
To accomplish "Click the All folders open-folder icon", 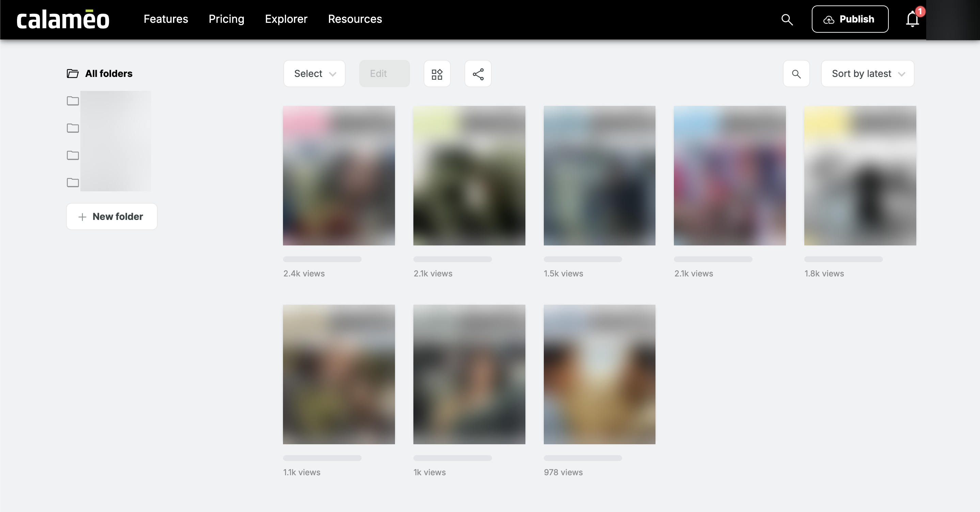I will click(x=73, y=74).
